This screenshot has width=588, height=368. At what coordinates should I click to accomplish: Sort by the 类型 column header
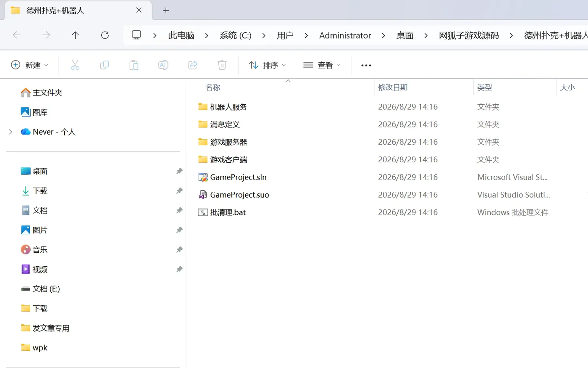[x=485, y=87]
